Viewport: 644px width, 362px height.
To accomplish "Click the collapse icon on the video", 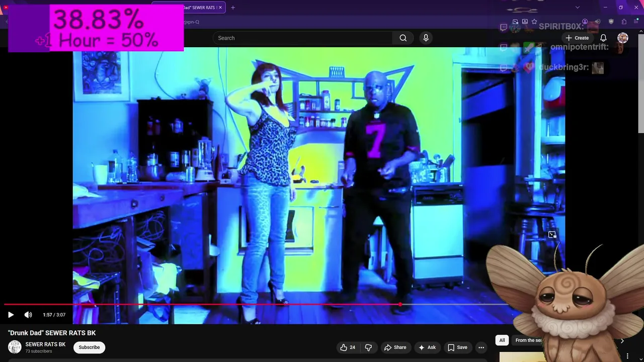I will pyautogui.click(x=552, y=235).
